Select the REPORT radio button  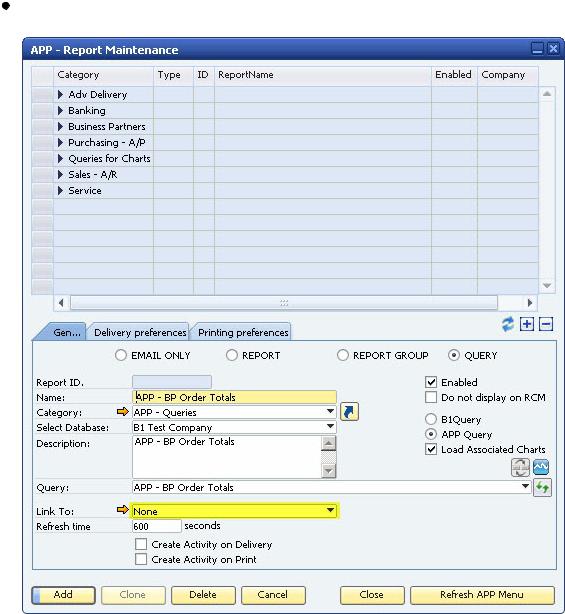pos(232,355)
